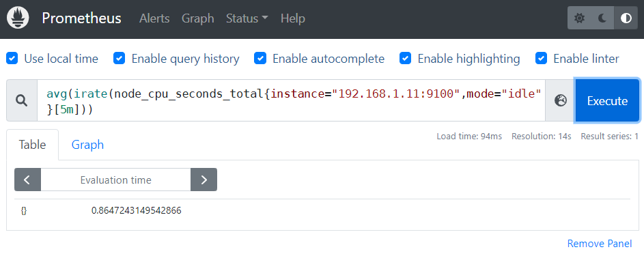Go to next evaluation time arrow
This screenshot has height=256, width=644.
[x=204, y=180]
